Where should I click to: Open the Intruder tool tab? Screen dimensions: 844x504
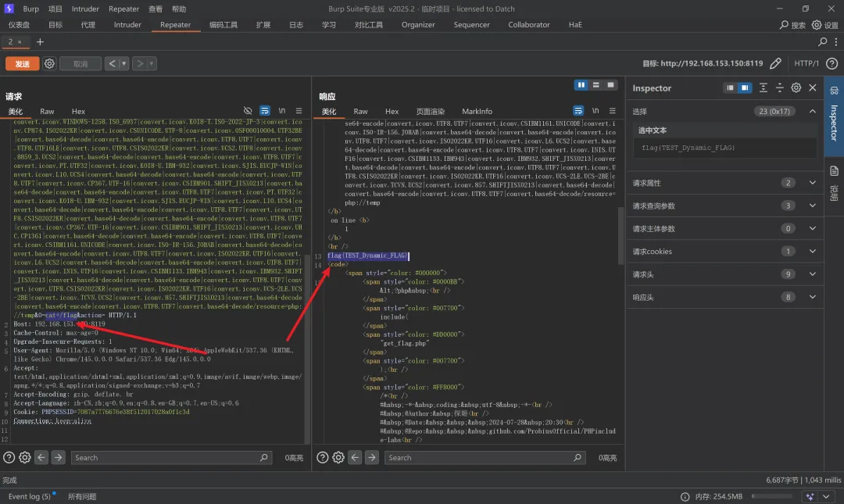(127, 25)
